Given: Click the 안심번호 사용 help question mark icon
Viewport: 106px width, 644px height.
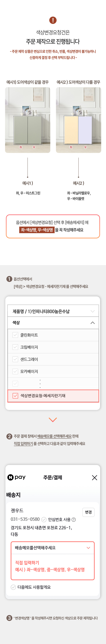Looking at the screenshot, I should coord(74,520).
